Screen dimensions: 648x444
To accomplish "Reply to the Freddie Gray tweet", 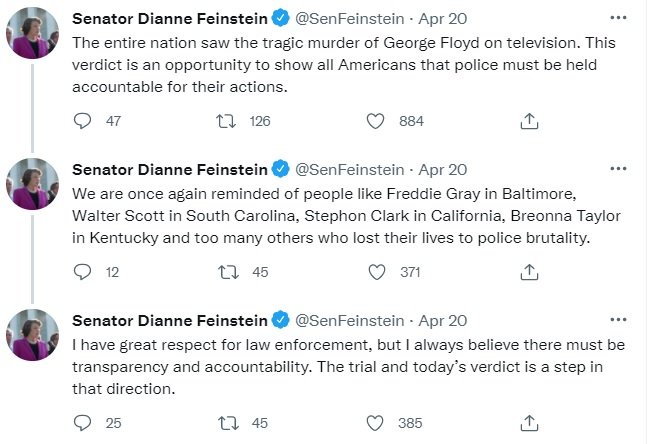I will 84,272.
